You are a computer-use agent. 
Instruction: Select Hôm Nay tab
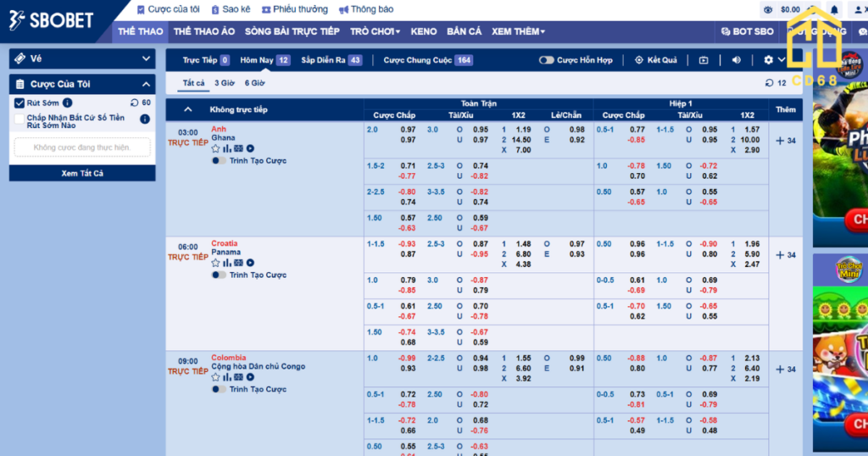(x=264, y=60)
